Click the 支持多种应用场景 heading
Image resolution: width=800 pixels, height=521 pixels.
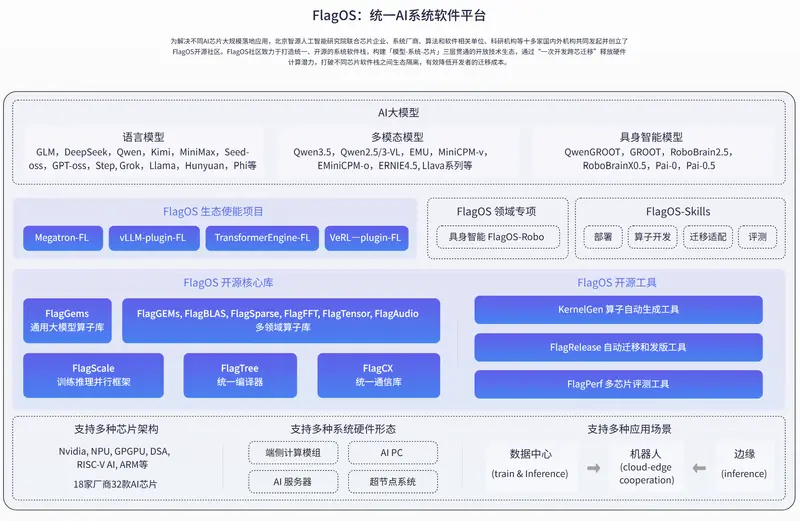(629, 429)
